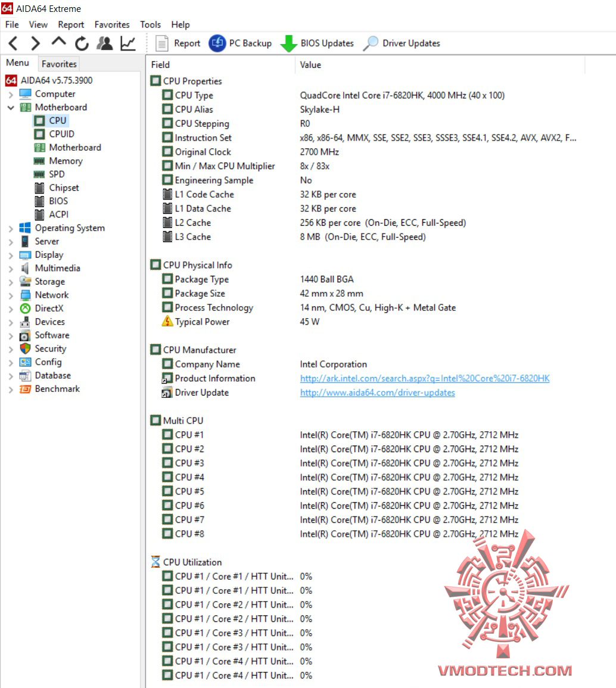Open the Report menu

[x=71, y=24]
